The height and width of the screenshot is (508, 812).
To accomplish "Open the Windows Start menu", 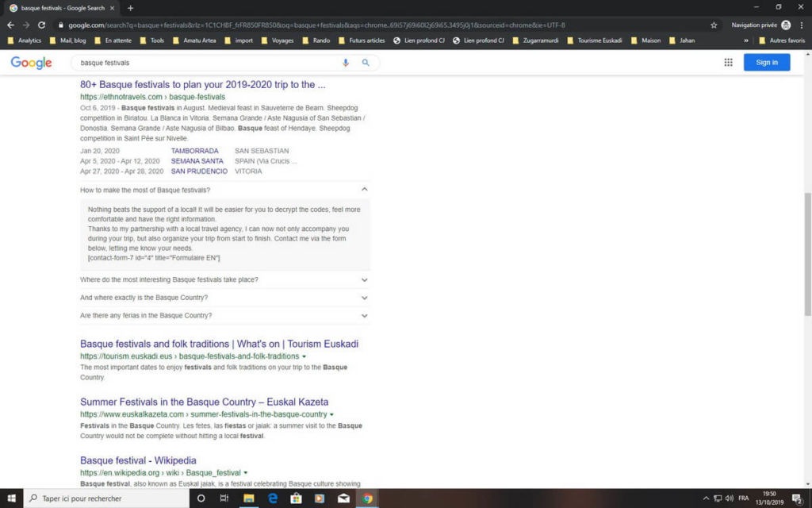I will tap(11, 498).
